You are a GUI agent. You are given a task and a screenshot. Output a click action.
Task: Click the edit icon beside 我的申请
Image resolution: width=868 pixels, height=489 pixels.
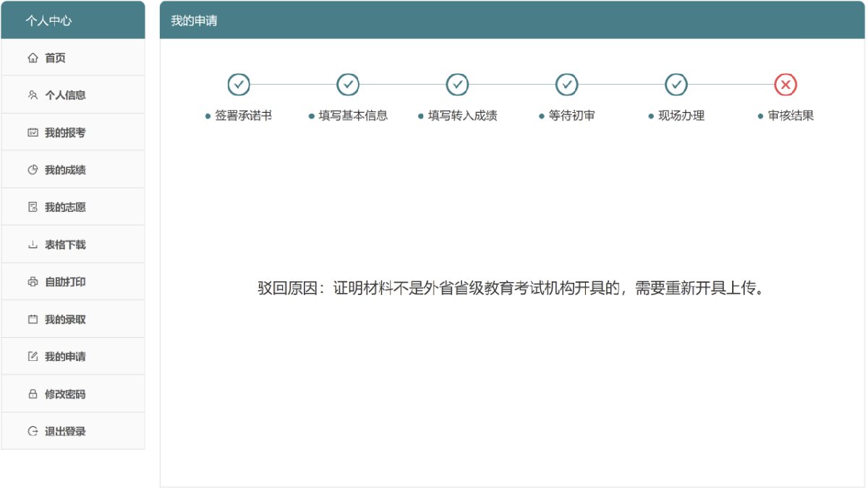[33, 357]
